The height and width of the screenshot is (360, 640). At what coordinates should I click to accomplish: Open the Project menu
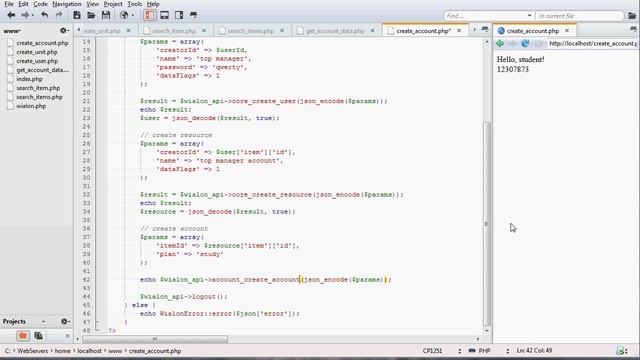pos(113,4)
